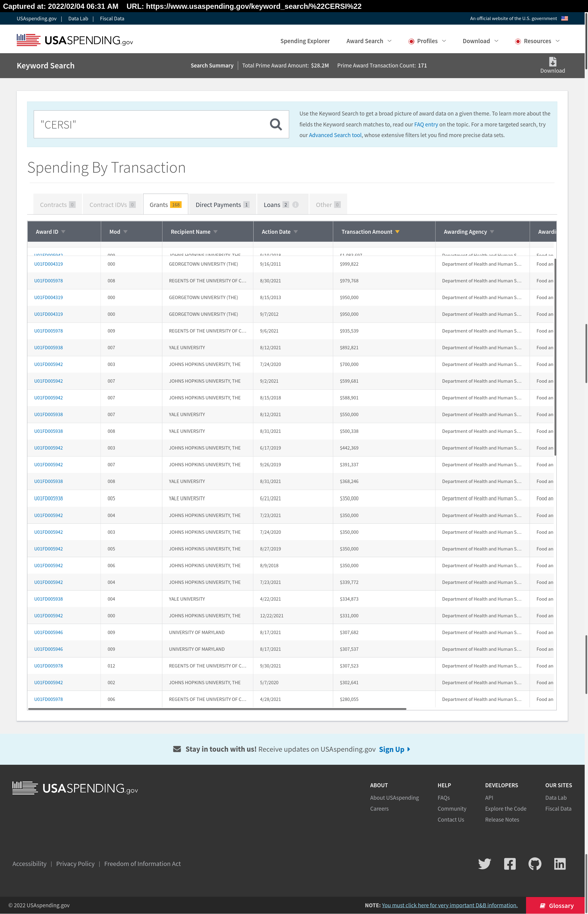Click the US flag icon
The image size is (588, 914).
(x=564, y=18)
